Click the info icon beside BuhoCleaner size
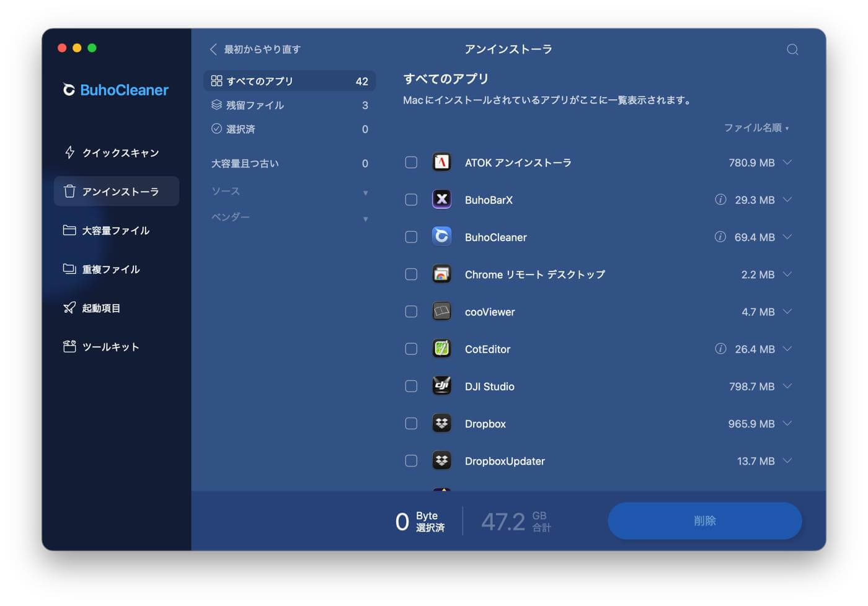This screenshot has width=868, height=606. click(x=720, y=237)
